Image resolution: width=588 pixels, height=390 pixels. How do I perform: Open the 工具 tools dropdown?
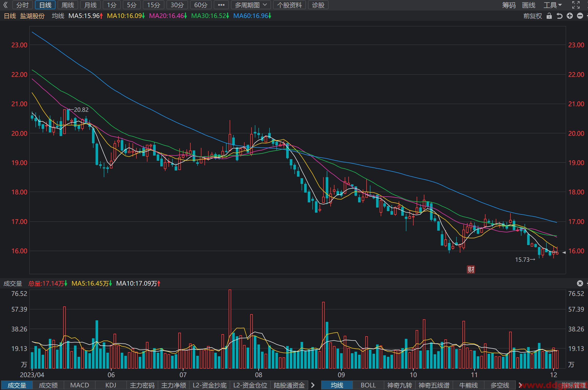point(553,5)
